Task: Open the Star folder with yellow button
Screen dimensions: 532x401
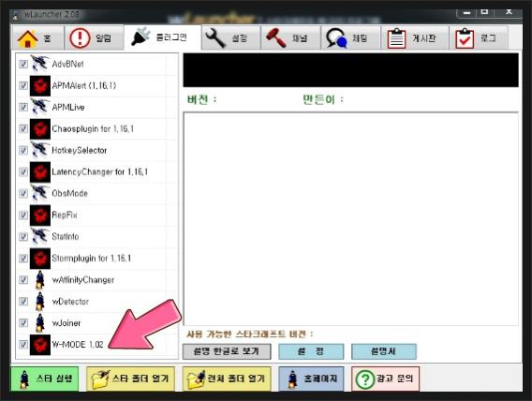Action: pos(130,379)
